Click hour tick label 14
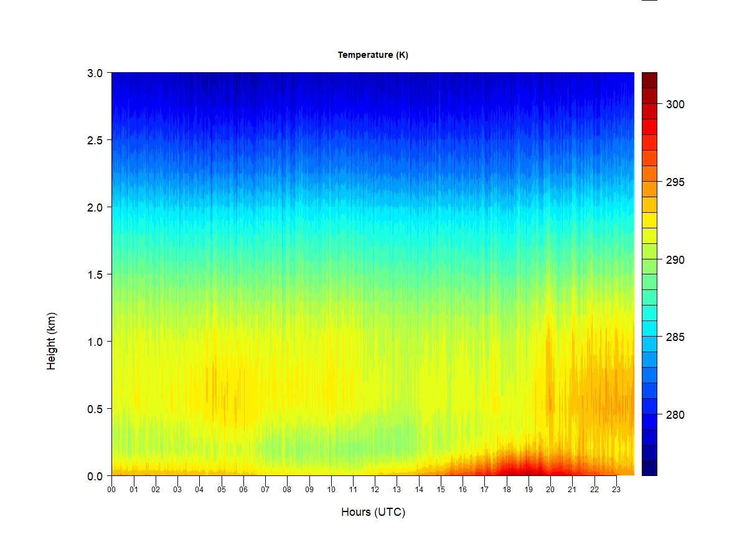 [419, 490]
